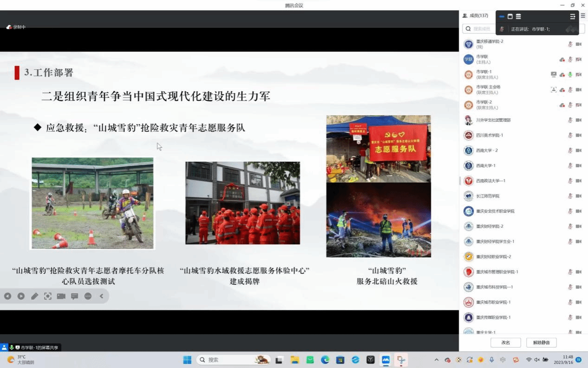Click the pen annotation tool in slide toolbar
The height and width of the screenshot is (368, 588).
(x=34, y=296)
